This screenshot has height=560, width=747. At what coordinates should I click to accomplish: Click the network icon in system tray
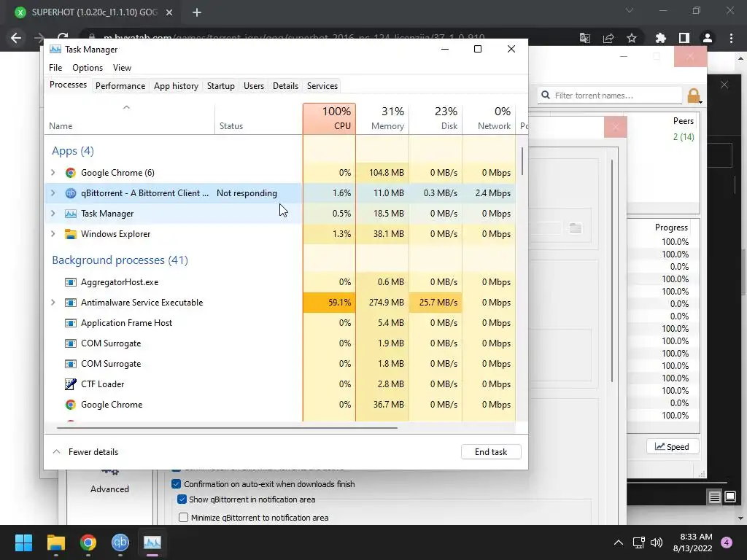pyautogui.click(x=638, y=542)
